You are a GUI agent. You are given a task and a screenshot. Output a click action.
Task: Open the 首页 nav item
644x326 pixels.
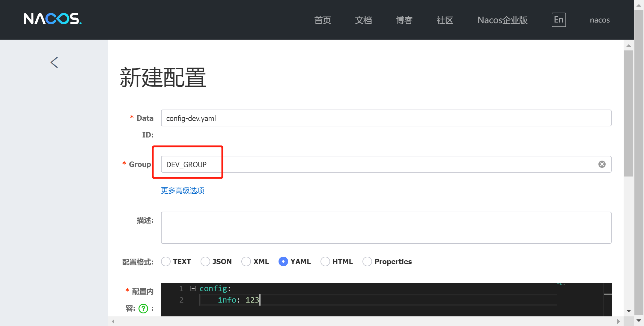[x=323, y=20]
